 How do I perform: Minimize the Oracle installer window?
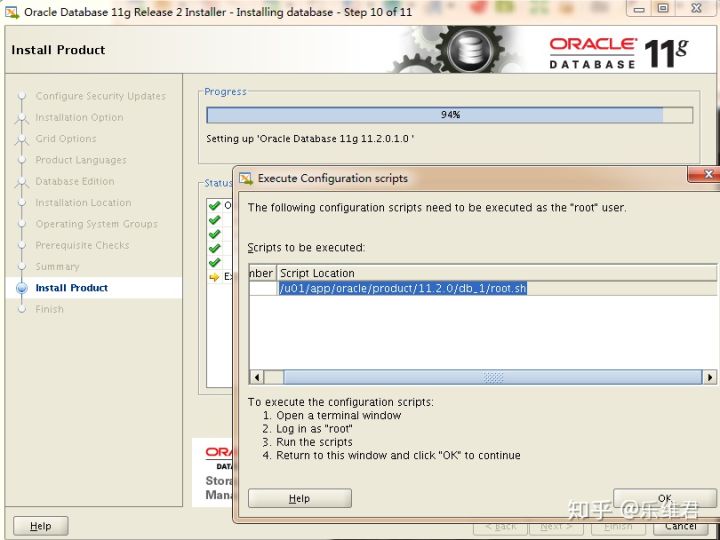tap(639, 9)
